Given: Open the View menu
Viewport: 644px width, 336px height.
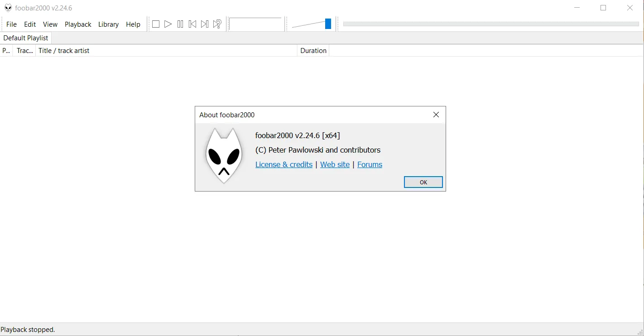Looking at the screenshot, I should pos(50,24).
